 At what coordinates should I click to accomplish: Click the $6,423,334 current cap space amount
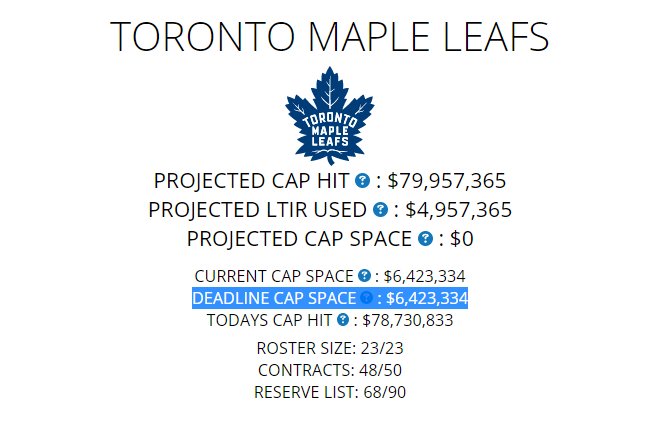425,276
